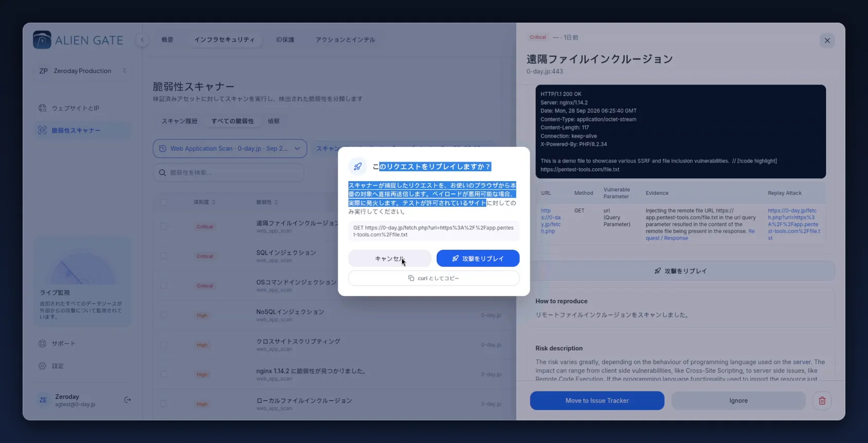This screenshot has height=443, width=868.
Task: Check the OSコマンドインジェクション row checkbox
Action: (x=163, y=286)
